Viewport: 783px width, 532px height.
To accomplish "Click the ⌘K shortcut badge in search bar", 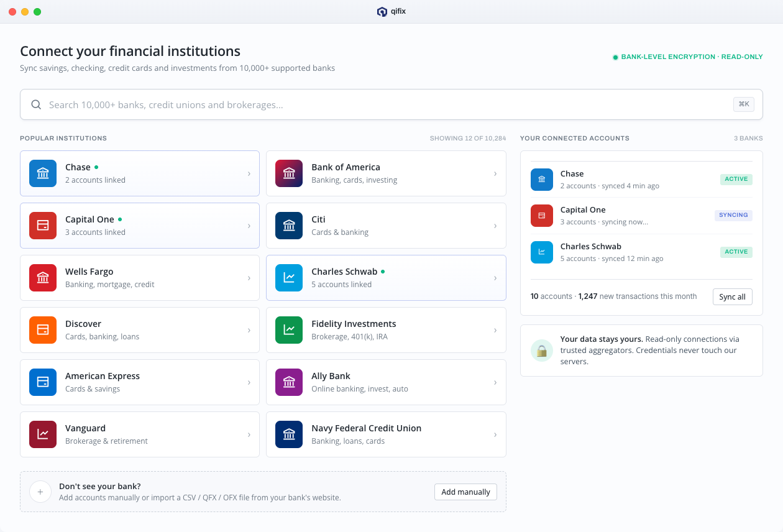I will pos(744,104).
